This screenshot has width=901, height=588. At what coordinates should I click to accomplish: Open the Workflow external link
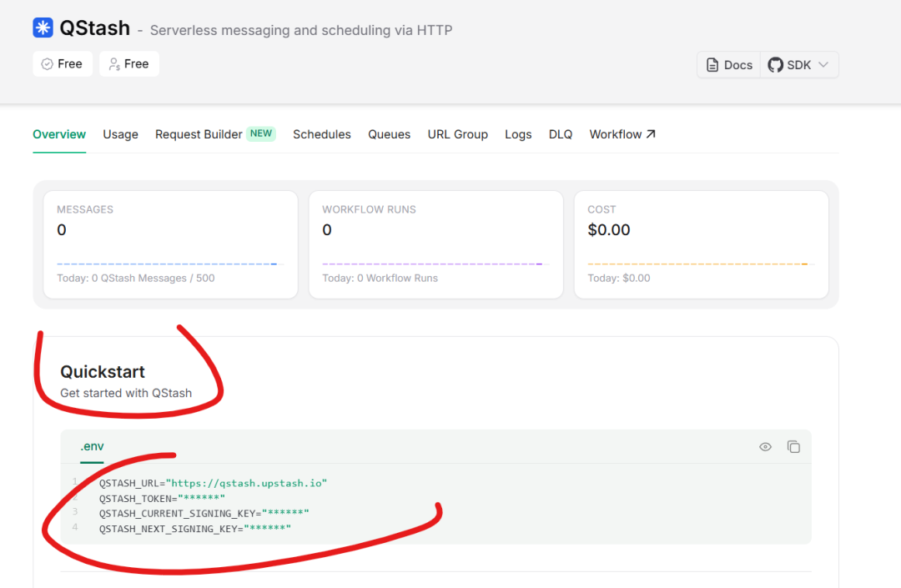click(622, 134)
